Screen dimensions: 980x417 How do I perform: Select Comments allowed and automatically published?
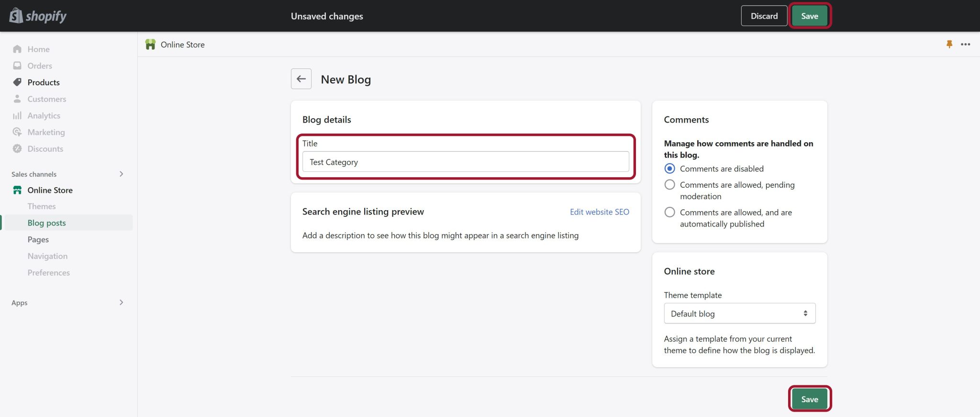click(x=670, y=212)
